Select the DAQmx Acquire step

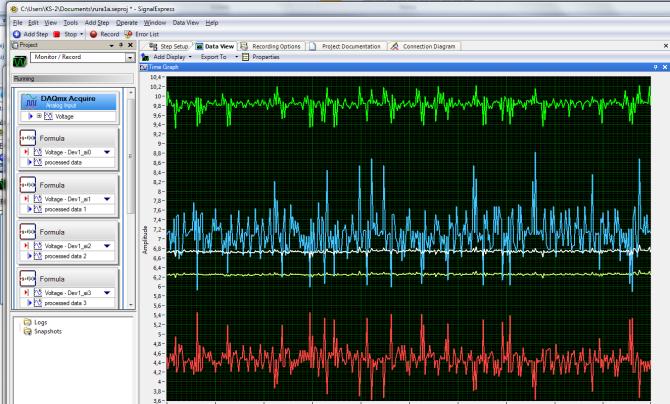tap(68, 101)
